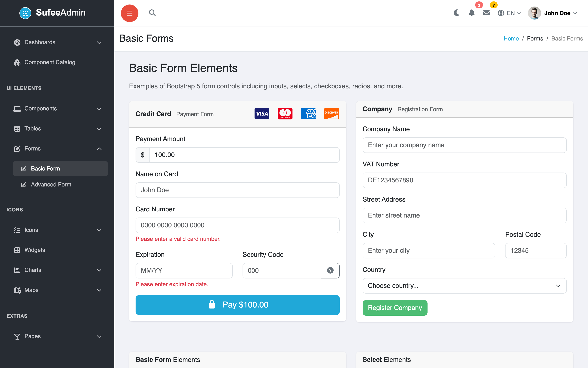This screenshot has width=588, height=368.
Task: Open Maps sidebar menu item
Action: click(x=57, y=290)
